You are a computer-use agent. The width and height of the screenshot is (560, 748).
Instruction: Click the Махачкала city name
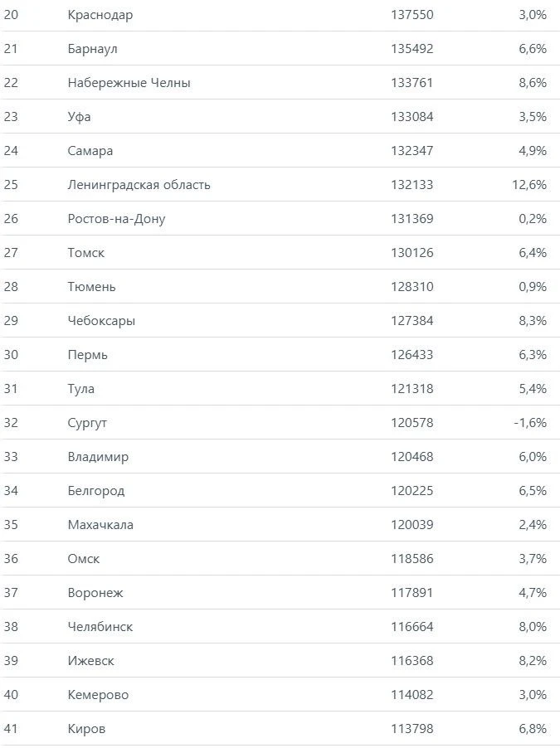[100, 525]
